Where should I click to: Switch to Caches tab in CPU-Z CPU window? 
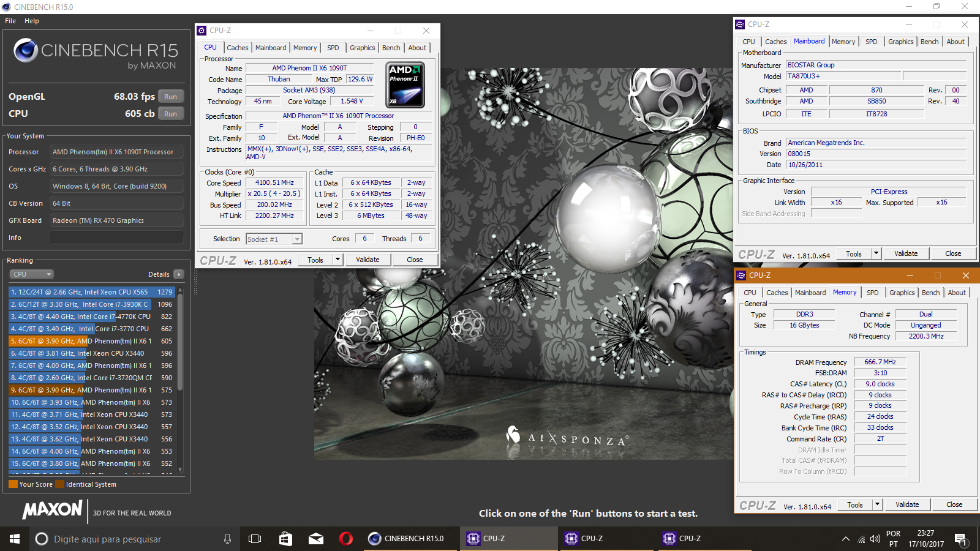238,48
